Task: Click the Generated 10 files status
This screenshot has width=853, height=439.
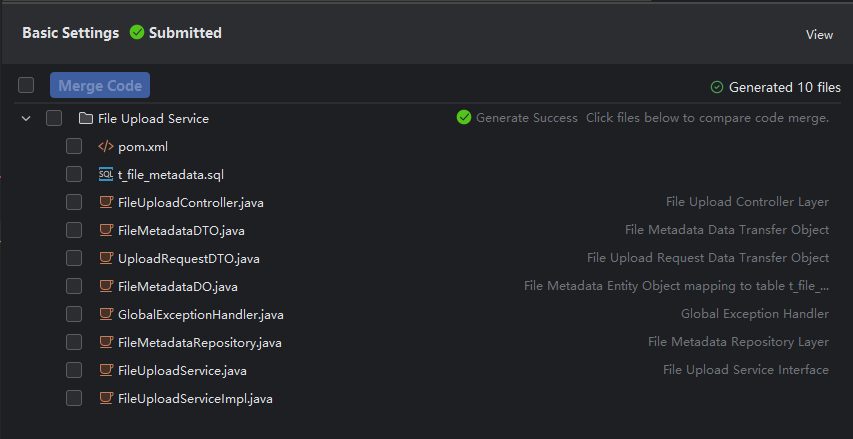Action: point(775,87)
